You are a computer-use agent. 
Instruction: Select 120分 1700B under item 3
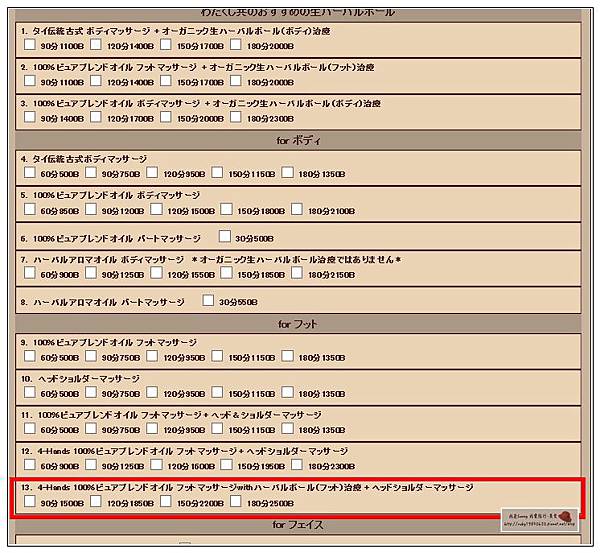click(96, 117)
